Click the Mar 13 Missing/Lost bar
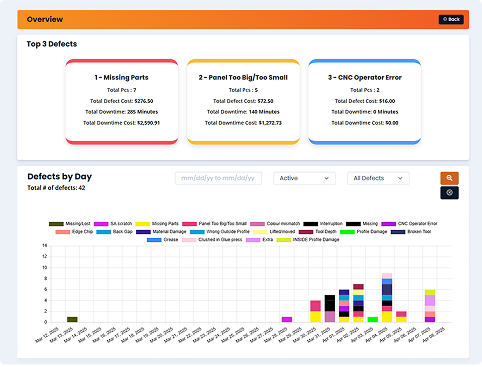The width and height of the screenshot is (482, 367). click(x=72, y=319)
